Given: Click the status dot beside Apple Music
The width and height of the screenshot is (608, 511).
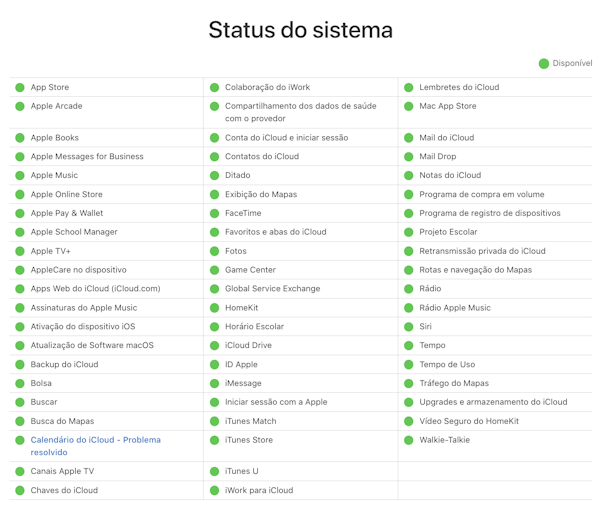Looking at the screenshot, I should pyautogui.click(x=20, y=176).
